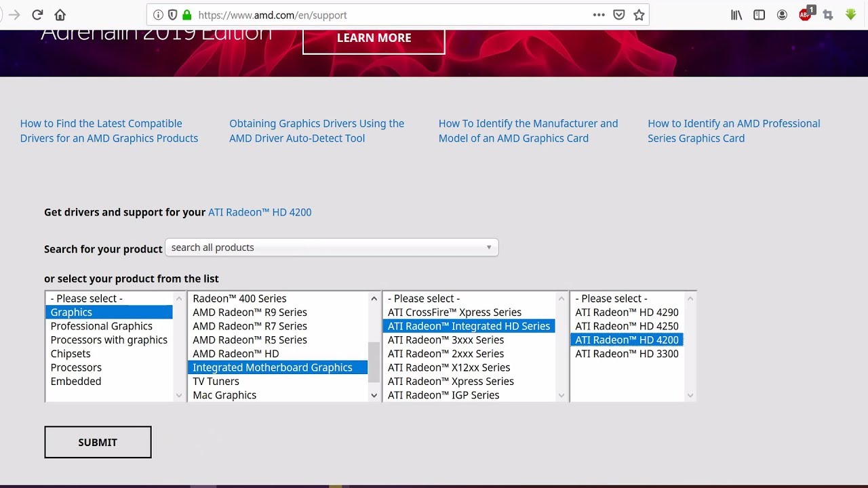Open 'How To Identify the Manufacturer and Model' link
This screenshot has width=868, height=488.
tap(528, 131)
